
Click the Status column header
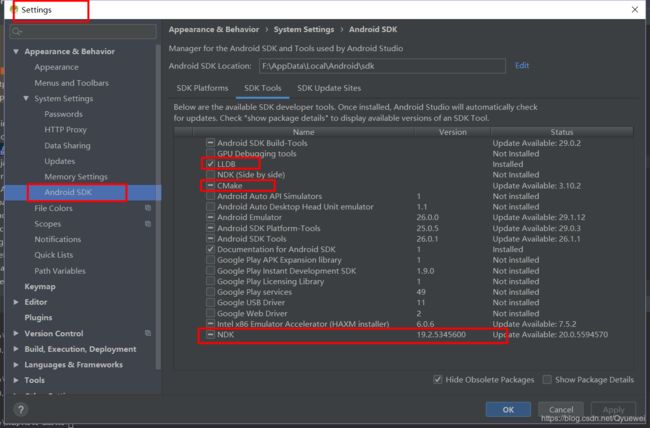562,132
